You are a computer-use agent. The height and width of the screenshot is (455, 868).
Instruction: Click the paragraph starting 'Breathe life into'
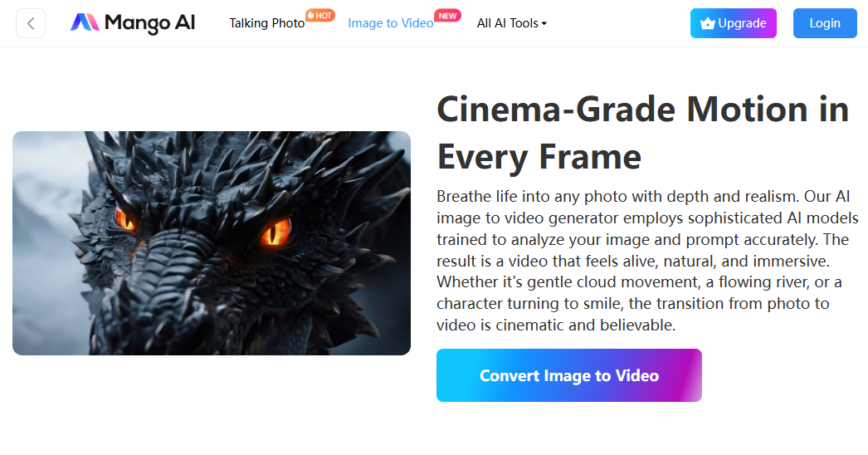tap(647, 261)
